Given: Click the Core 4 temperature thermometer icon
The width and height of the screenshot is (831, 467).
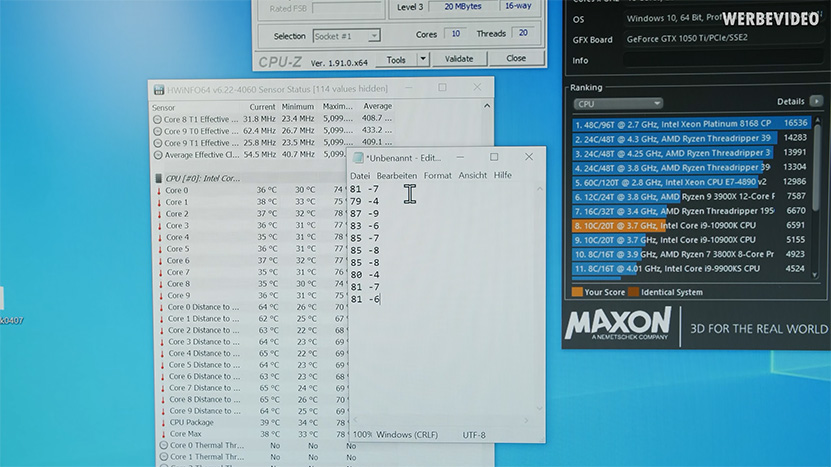Looking at the screenshot, I should 160,237.
